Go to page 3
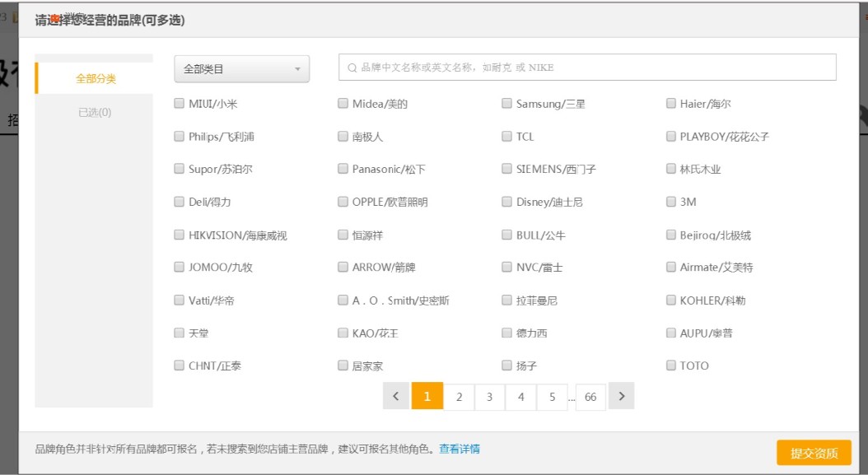Image resolution: width=868 pixels, height=475 pixels. [x=489, y=397]
